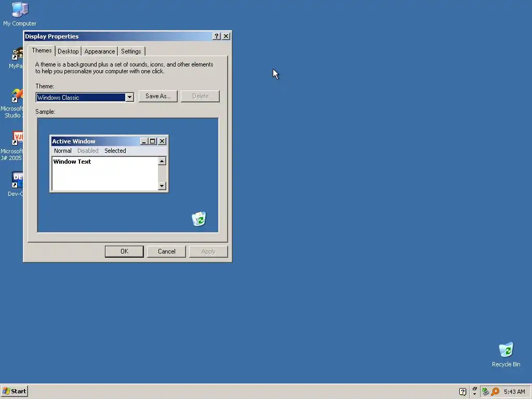This screenshot has height=399, width=532.
Task: Open the Start menu
Action: click(14, 391)
